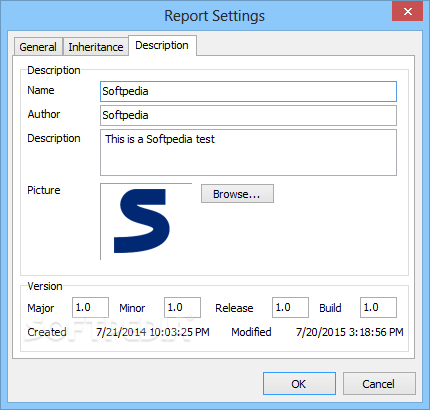
Task: Click the Modified label
Action: (251, 332)
